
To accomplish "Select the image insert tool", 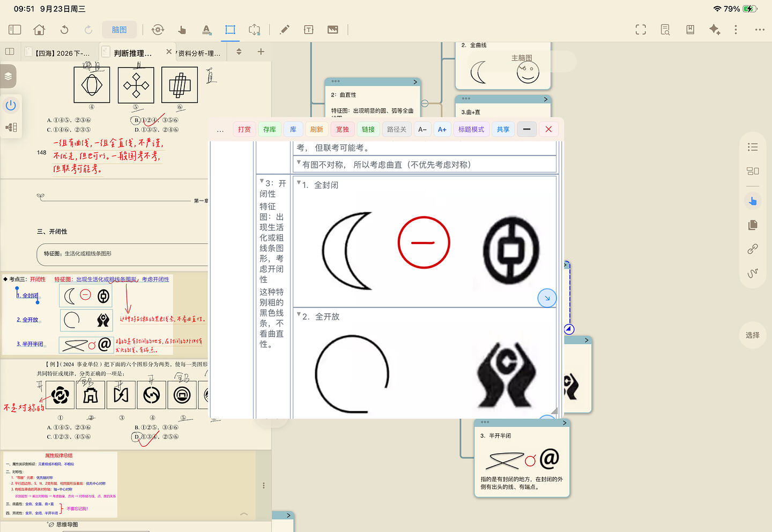I will coord(333,29).
